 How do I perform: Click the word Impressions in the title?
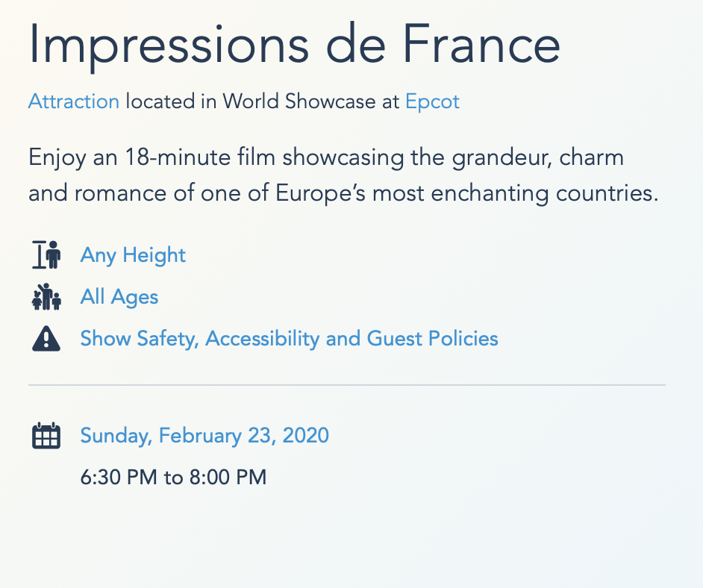(x=168, y=45)
